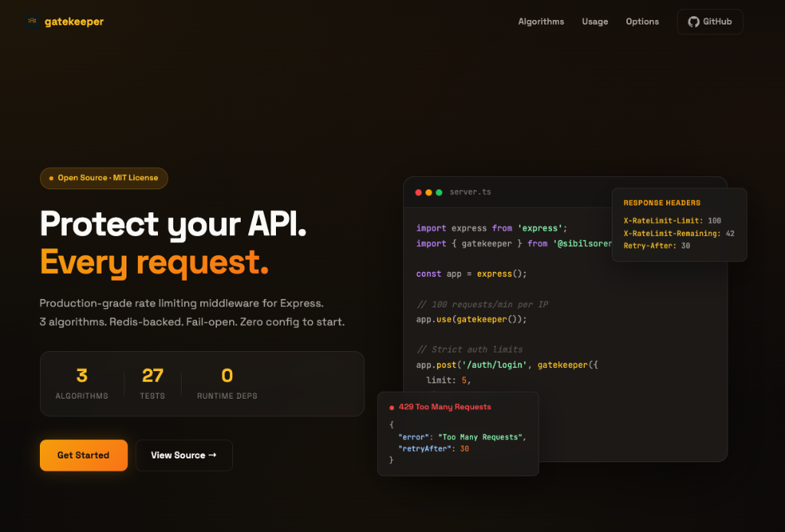Click the app.post('/auth/login' code line

pyautogui.click(x=507, y=365)
